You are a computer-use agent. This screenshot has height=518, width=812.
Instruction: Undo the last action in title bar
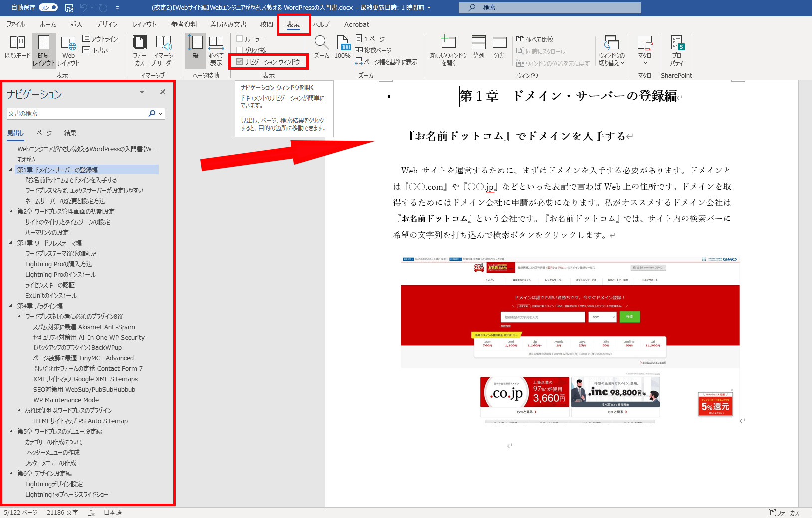[x=84, y=8]
